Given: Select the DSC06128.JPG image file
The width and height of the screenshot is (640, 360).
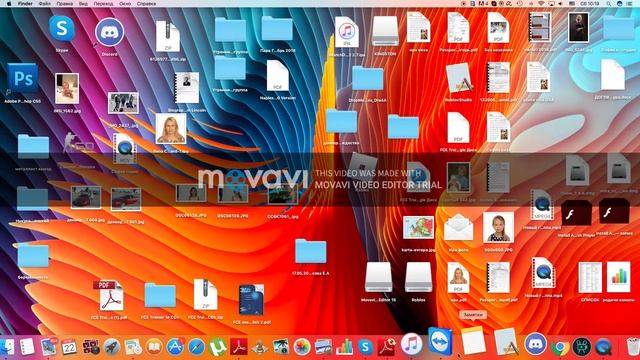Looking at the screenshot, I should pyautogui.click(x=191, y=193).
